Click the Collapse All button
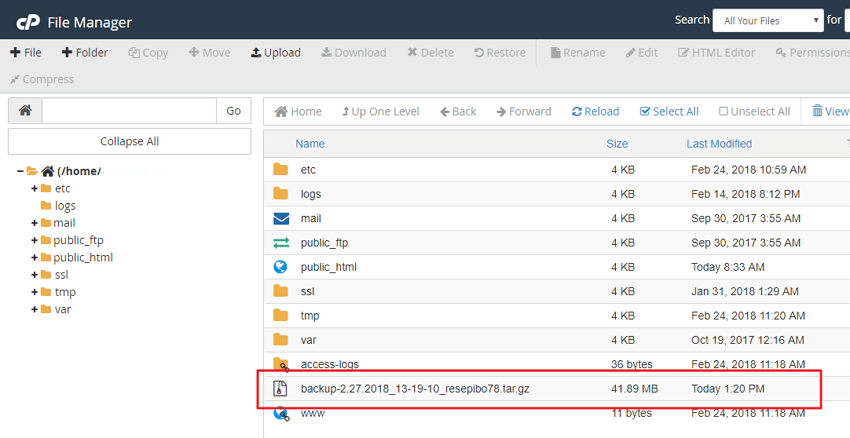 click(x=129, y=141)
